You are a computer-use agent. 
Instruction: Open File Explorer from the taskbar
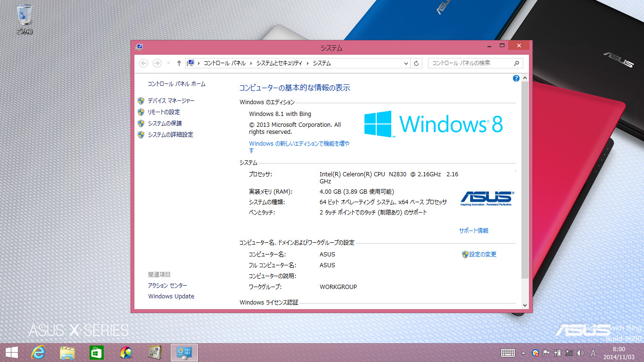tap(67, 353)
